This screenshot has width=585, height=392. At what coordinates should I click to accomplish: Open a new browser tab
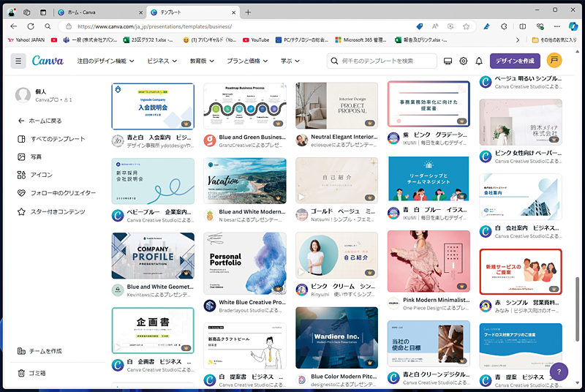click(248, 12)
